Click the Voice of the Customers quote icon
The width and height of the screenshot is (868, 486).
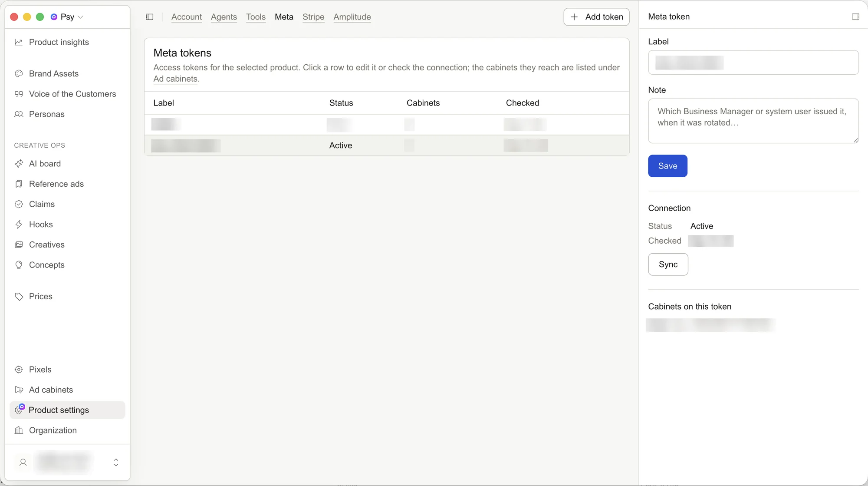pos(19,94)
